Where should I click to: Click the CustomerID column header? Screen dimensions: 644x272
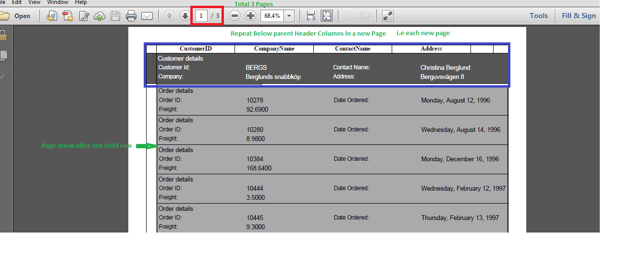[x=196, y=49]
